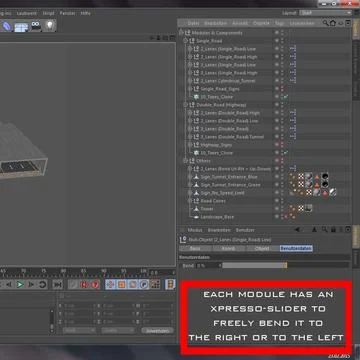The image size is (360, 360).
Task: Select the light bulb icon in the toolbar
Action: pyautogui.click(x=49, y=26)
